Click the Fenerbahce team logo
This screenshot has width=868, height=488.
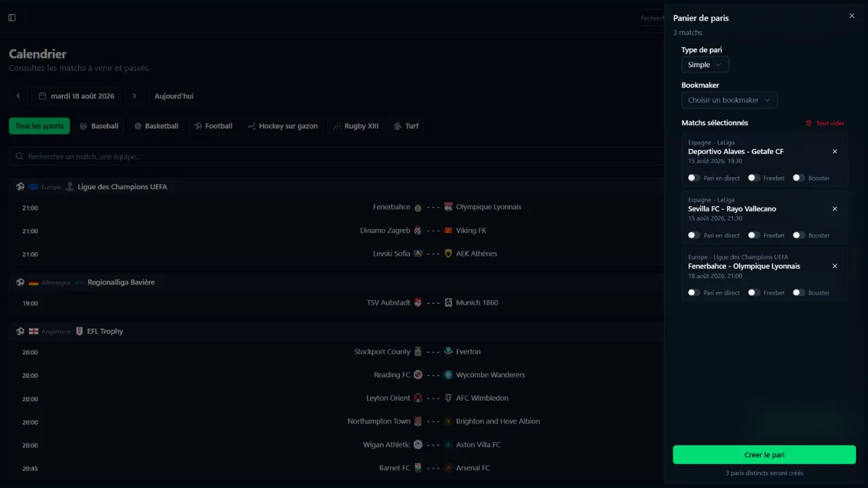[x=418, y=207]
